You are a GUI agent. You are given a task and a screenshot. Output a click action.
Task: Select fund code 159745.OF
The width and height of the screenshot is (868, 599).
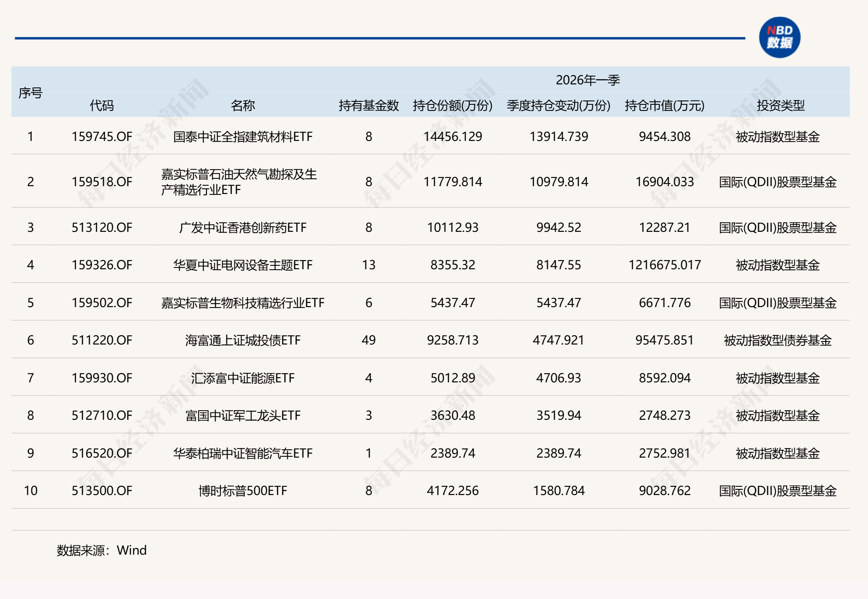coord(102,137)
